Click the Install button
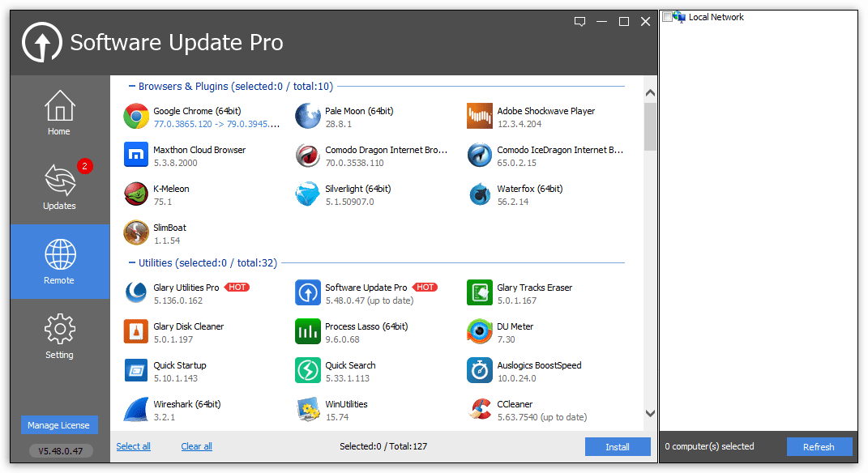 [618, 447]
